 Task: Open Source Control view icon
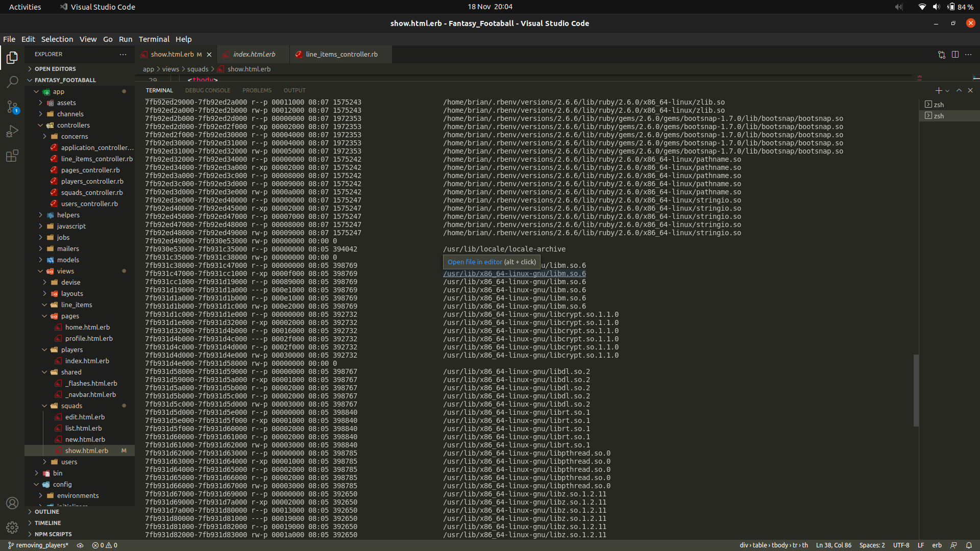pos(12,107)
